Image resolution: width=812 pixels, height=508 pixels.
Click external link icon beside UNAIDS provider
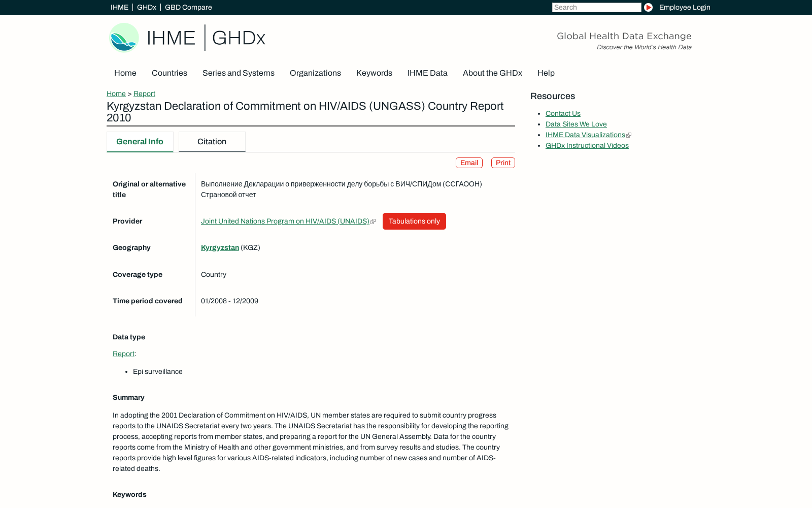coord(373,221)
